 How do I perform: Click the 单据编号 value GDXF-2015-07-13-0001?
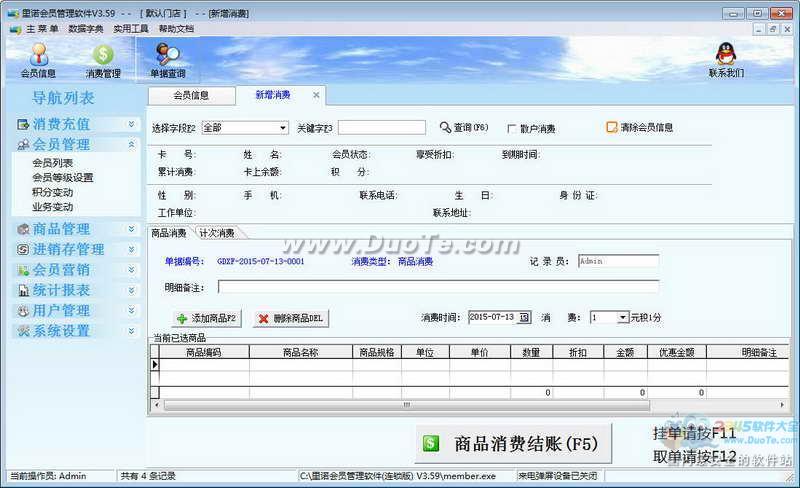pyautogui.click(x=261, y=261)
